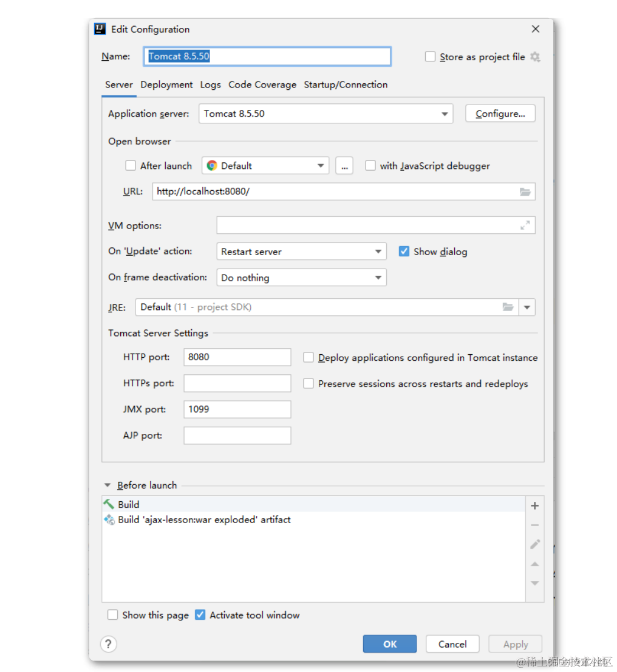Screen dimensions: 617x672
Task: Uncheck the Show dialog checkbox
Action: pyautogui.click(x=404, y=251)
